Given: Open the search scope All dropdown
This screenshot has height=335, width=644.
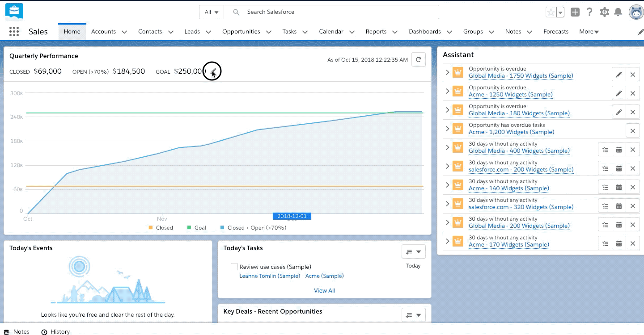Looking at the screenshot, I should click(x=212, y=12).
